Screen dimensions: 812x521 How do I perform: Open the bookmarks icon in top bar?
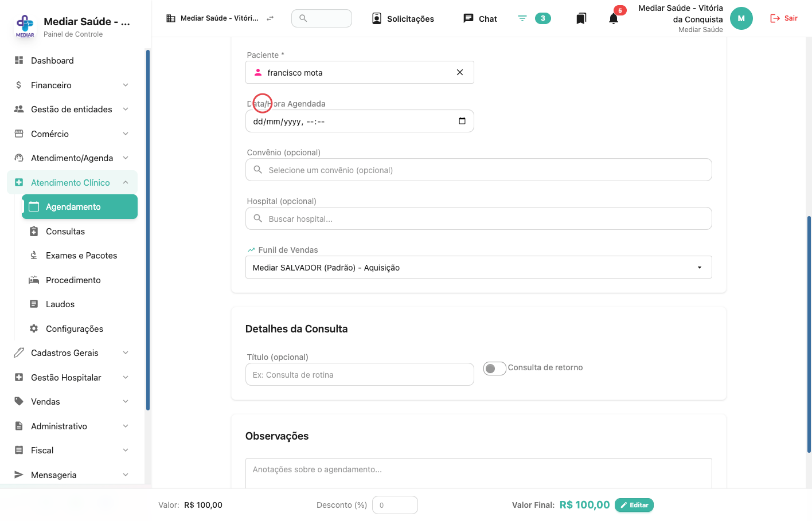tap(581, 18)
